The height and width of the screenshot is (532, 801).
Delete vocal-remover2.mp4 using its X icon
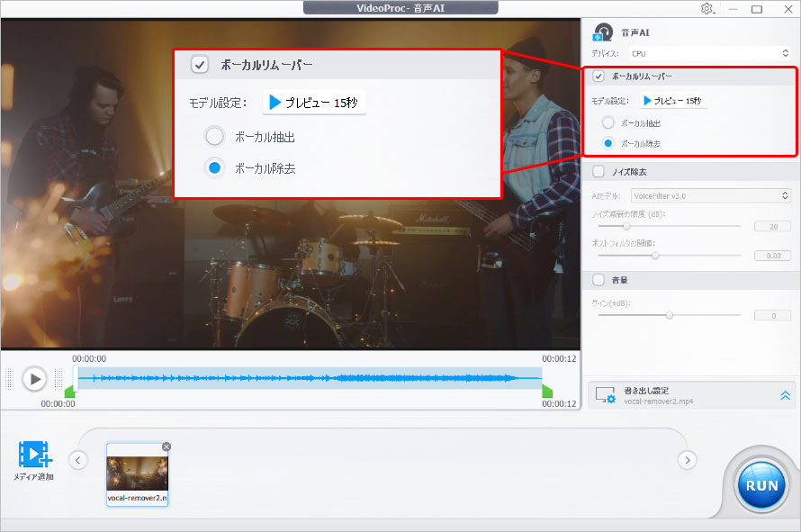[x=166, y=446]
